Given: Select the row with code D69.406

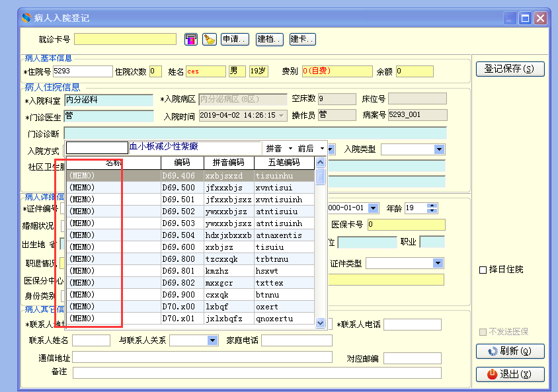Looking at the screenshot, I should click(x=190, y=176).
